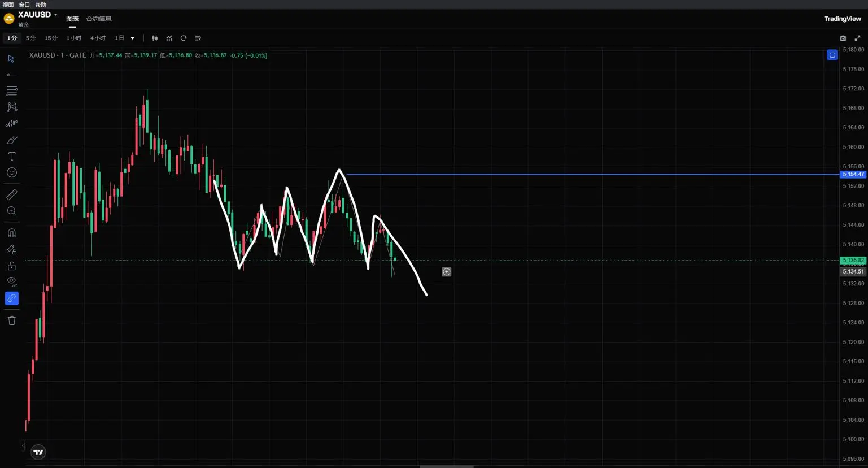Collapse the side panel arrow at bottom left

[23, 446]
